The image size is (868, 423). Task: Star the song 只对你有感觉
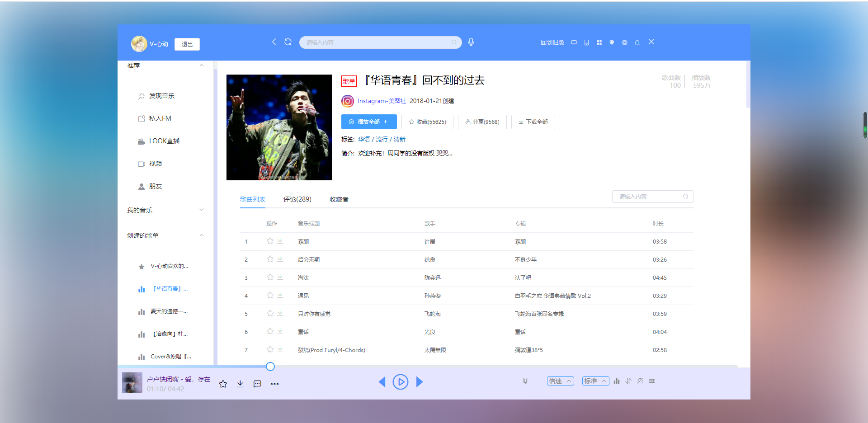pyautogui.click(x=270, y=313)
